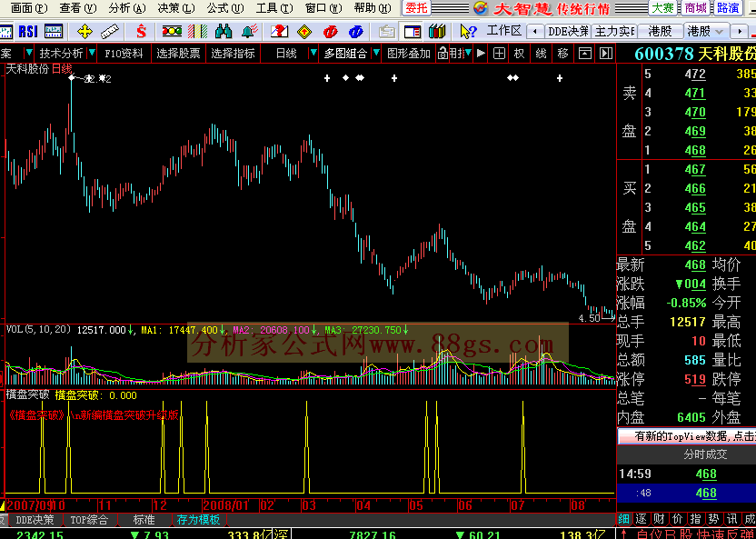
Task: Open the binoculars search icon
Action: [224, 32]
